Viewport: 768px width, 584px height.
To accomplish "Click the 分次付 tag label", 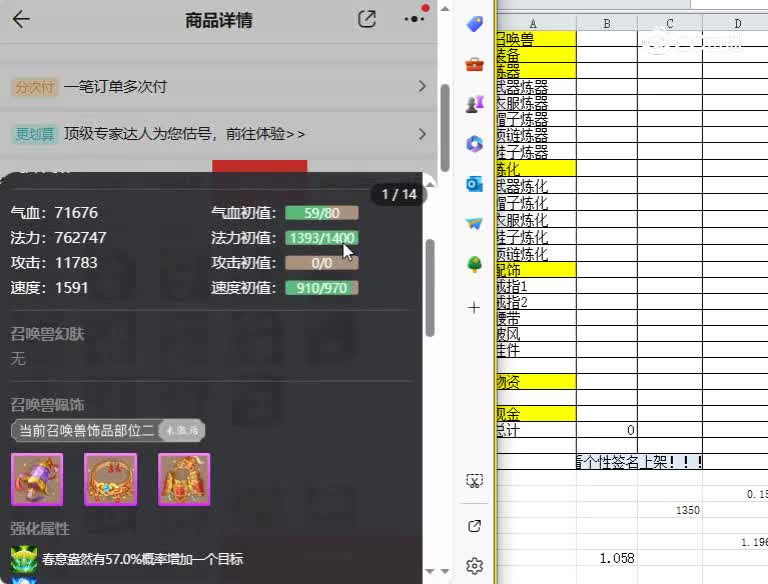I will click(x=35, y=87).
